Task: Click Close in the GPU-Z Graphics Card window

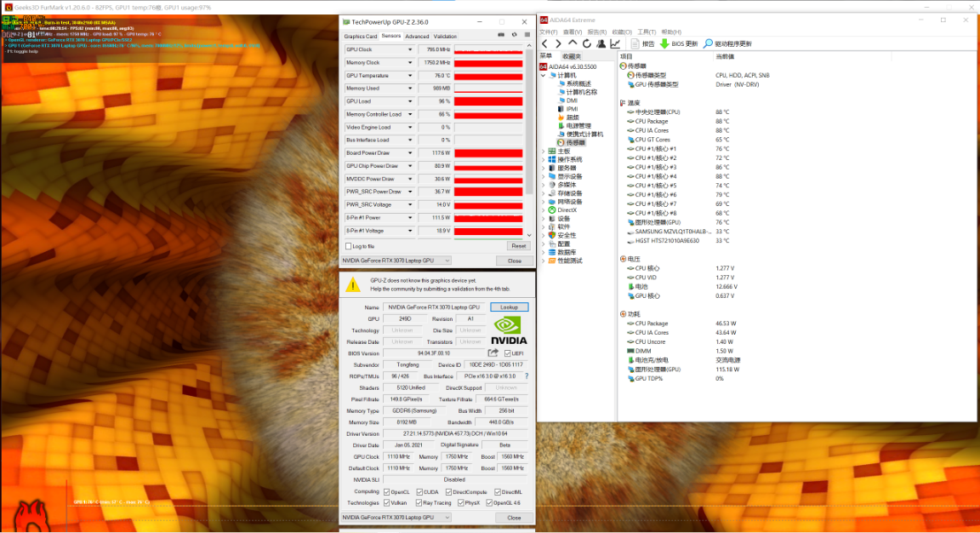Action: click(x=514, y=518)
